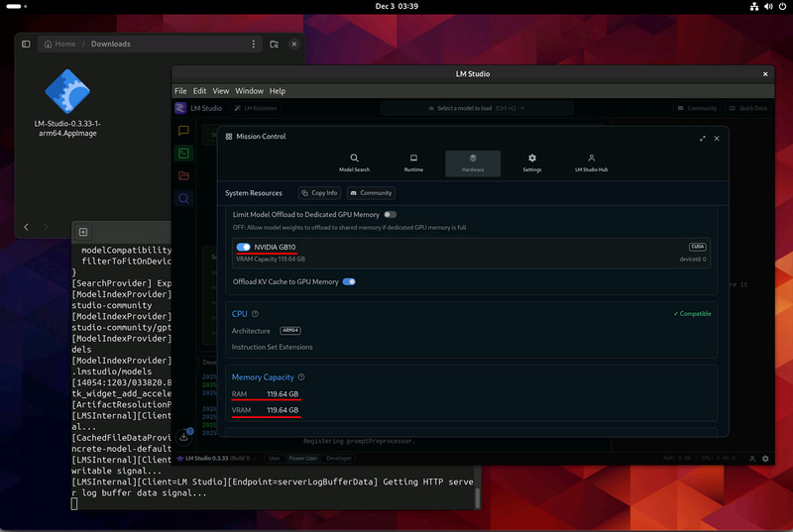Click the Copy Info button

(x=319, y=193)
